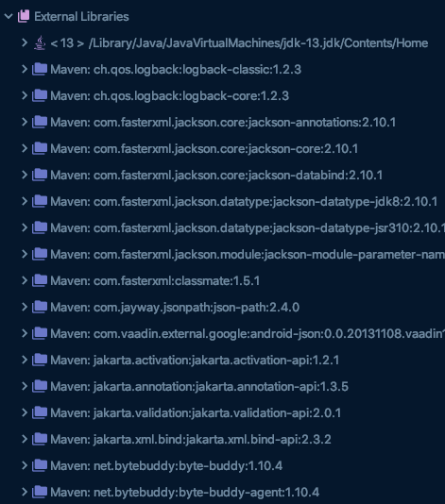Expand the jakarta.validation-api:2.0.1 library
This screenshot has width=445, height=504.
coord(25,412)
